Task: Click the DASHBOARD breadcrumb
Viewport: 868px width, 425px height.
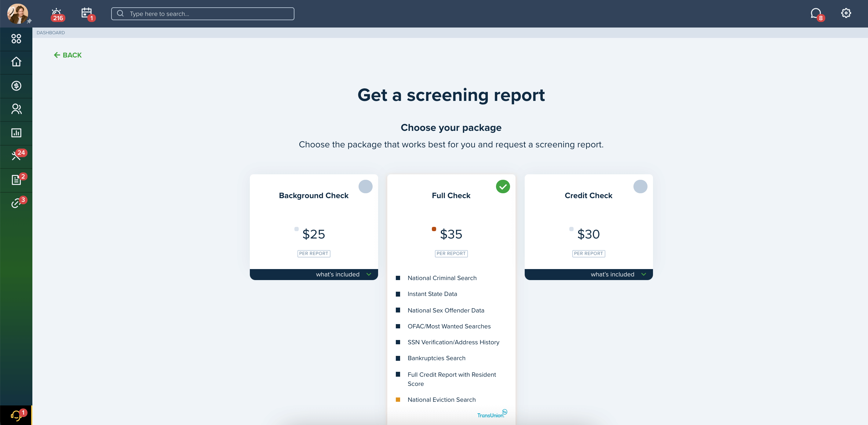Action: pos(50,33)
